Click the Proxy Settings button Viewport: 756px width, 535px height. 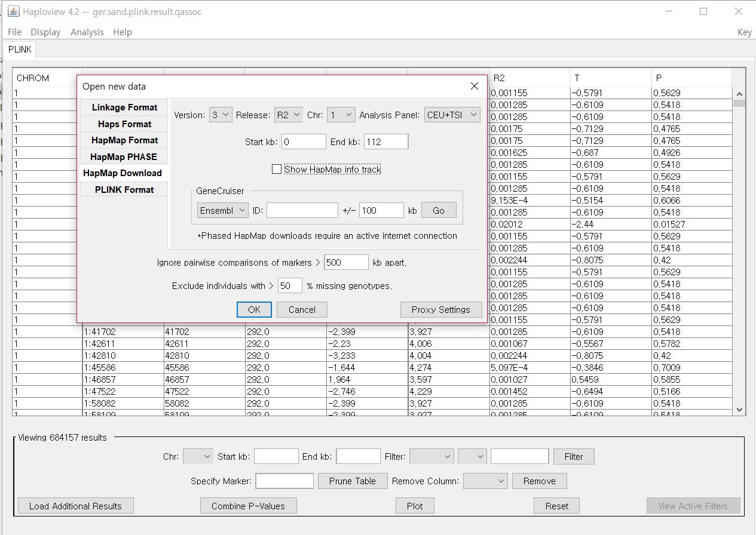pyautogui.click(x=441, y=309)
